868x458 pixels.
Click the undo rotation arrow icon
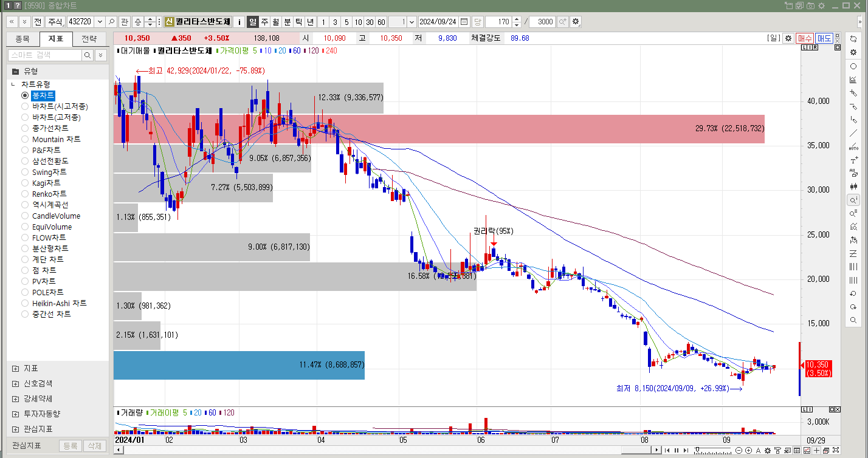point(853,293)
